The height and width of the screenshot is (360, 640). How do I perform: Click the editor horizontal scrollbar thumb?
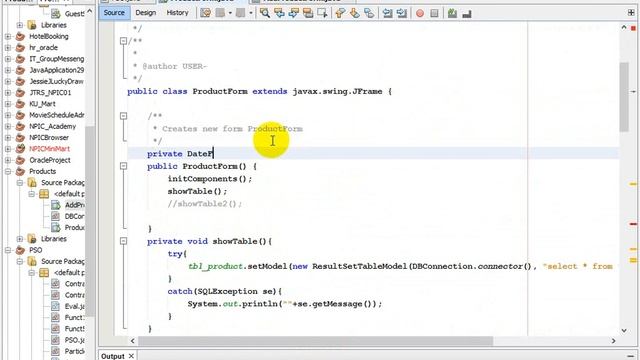pyautogui.click(x=316, y=340)
